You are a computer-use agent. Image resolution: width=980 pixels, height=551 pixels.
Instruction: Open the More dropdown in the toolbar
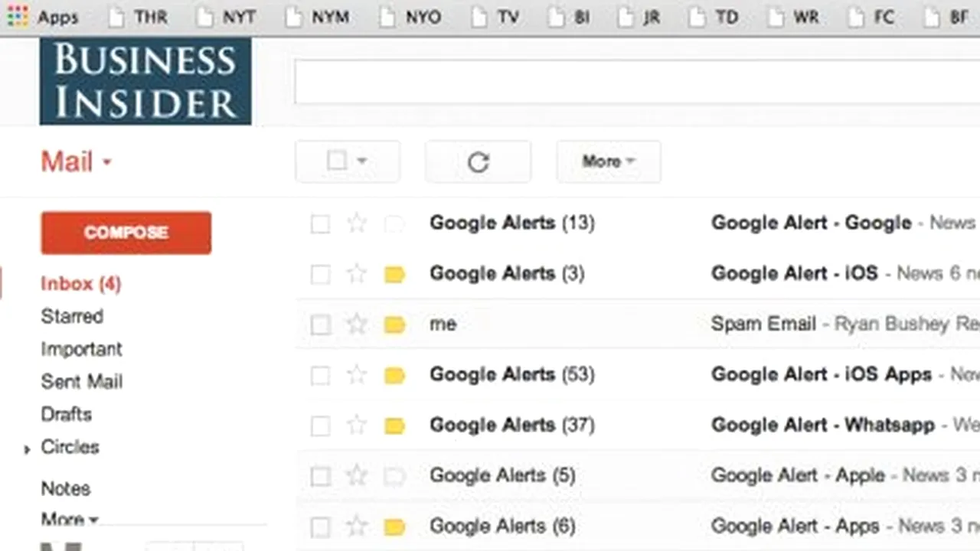tap(607, 161)
